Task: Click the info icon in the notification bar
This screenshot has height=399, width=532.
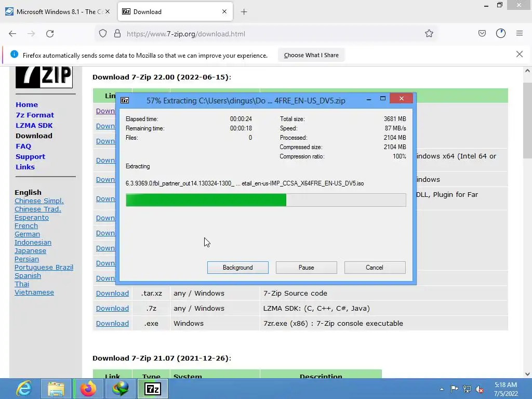Action: 14,54
